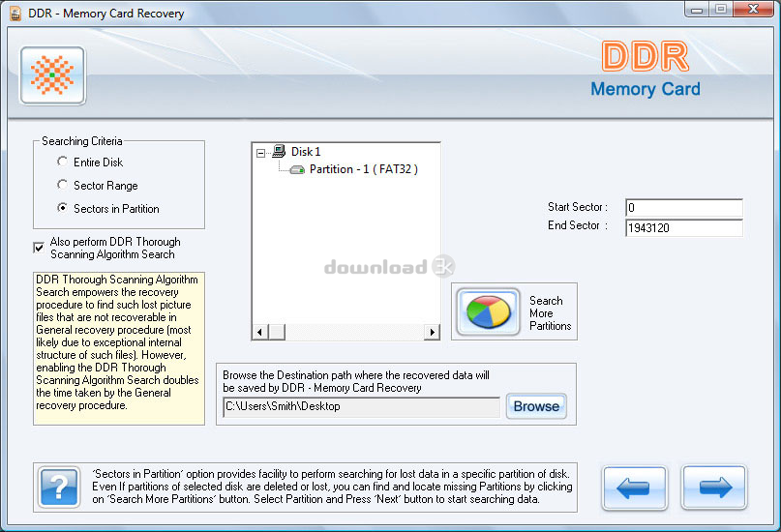Close the DDR Memory Card Recovery window

[x=753, y=10]
